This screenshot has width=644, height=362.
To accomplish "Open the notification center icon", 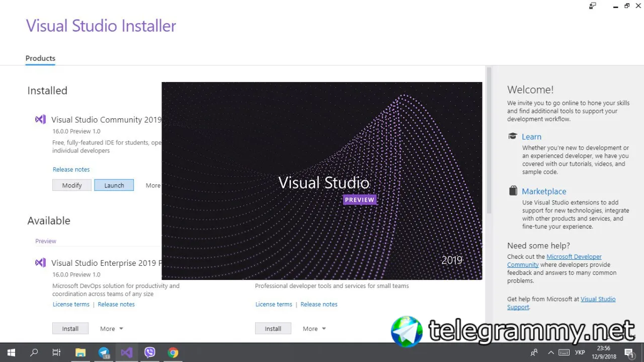I will pyautogui.click(x=629, y=352).
